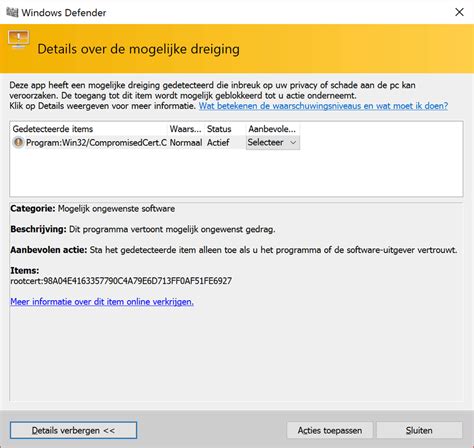Viewport: 474px width, 448px height.
Task: Click the rootcert:98A04E... item text
Action: point(121,281)
